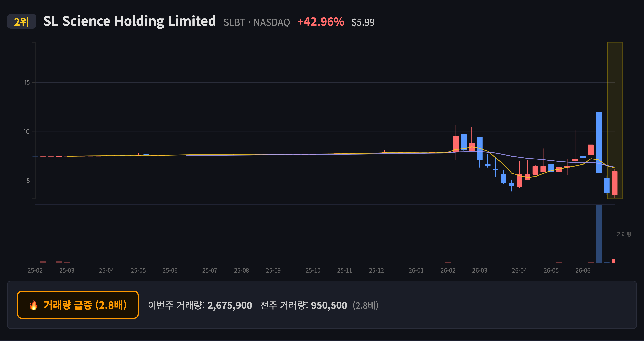The height and width of the screenshot is (341, 644).
Task: Click the 10 price axis label
Action: 27,132
